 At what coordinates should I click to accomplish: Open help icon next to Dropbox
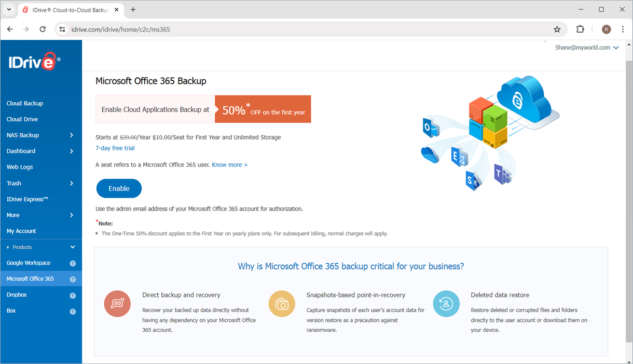(x=73, y=296)
